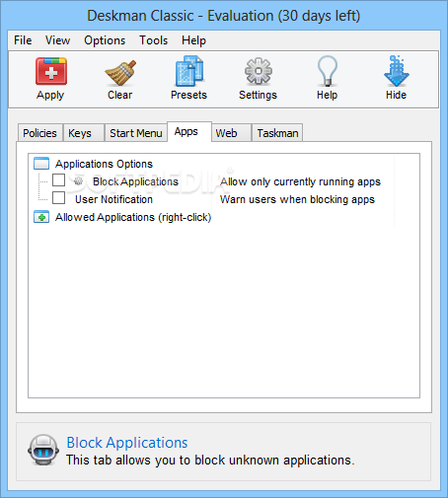The image size is (448, 498).
Task: Open the Settings gear icon
Action: 259,71
